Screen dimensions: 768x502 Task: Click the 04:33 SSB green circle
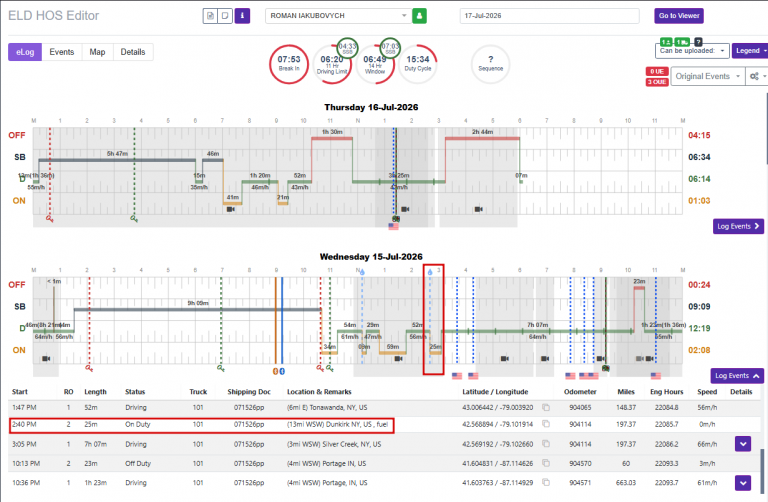pyautogui.click(x=347, y=48)
